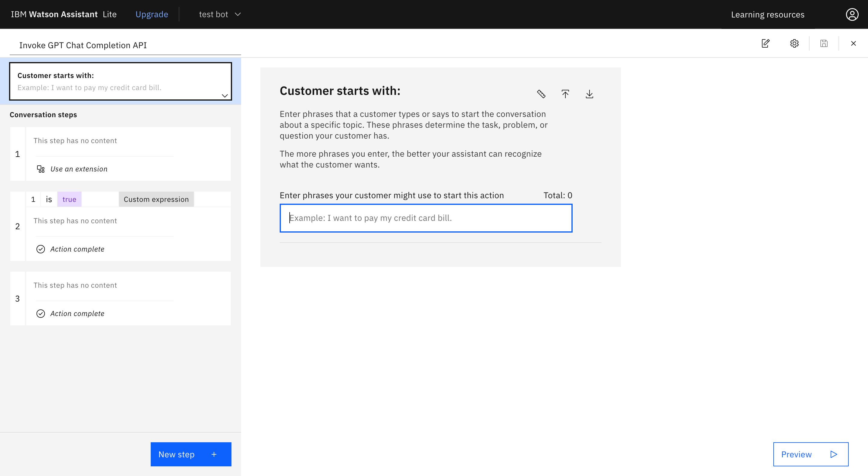This screenshot has height=476, width=868.
Task: Add a New step
Action: [x=191, y=454]
